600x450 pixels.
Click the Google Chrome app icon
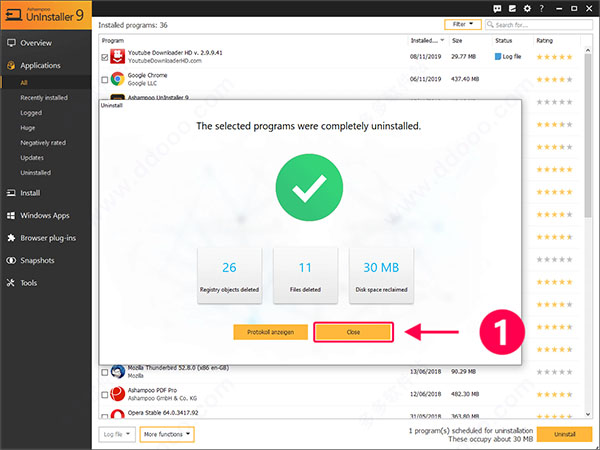(x=117, y=79)
